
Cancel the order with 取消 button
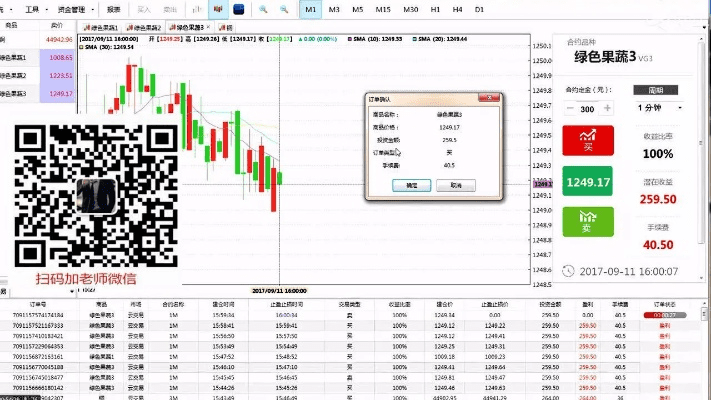(x=456, y=185)
